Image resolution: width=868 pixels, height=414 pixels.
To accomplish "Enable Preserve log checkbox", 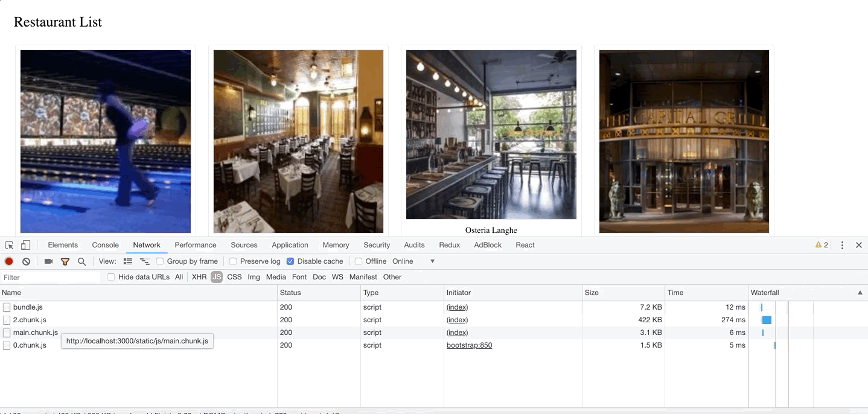I will (x=233, y=261).
